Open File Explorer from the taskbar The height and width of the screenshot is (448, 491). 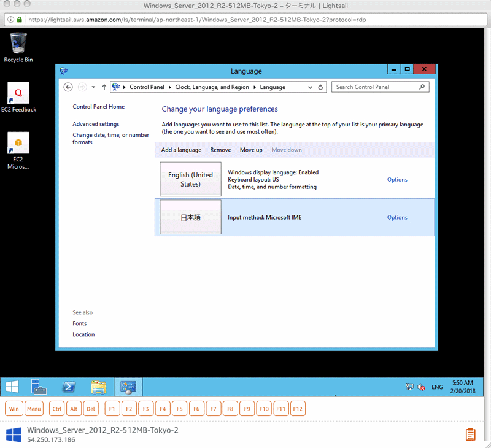98,387
